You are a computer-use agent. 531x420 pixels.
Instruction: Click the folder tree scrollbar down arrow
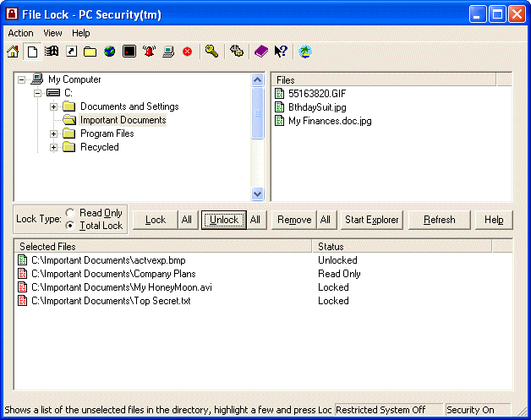point(258,194)
